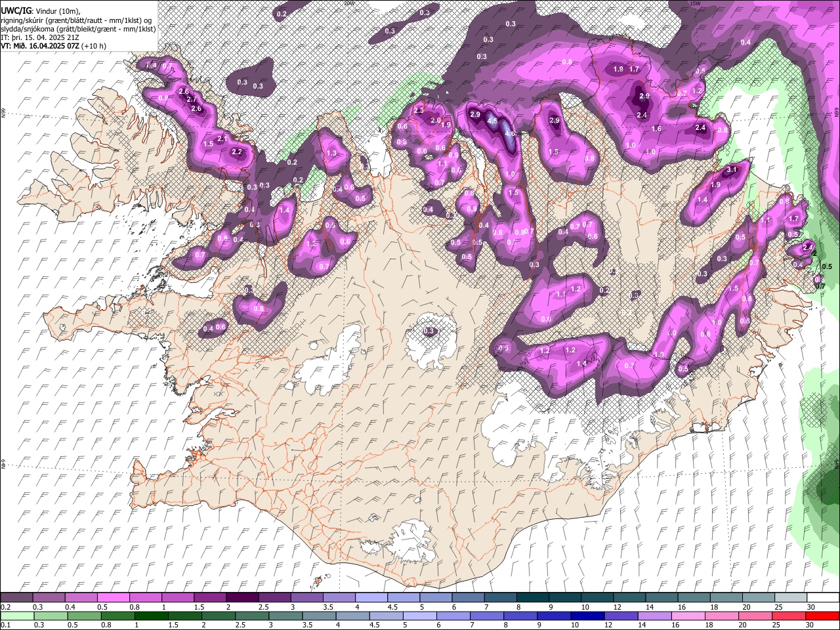
Task: Click the '2.7' value on the map
Action: point(192,99)
